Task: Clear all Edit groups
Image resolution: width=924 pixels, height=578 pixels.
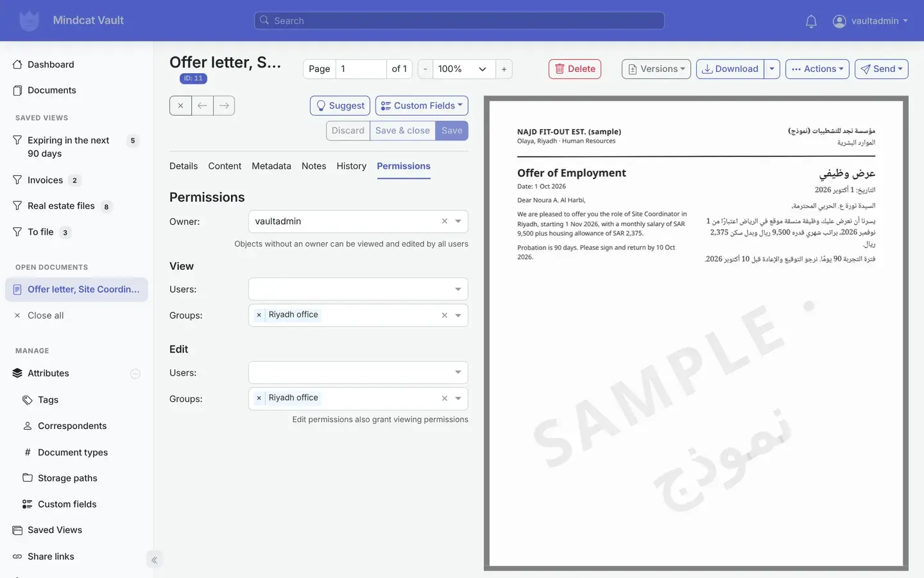Action: coord(444,399)
